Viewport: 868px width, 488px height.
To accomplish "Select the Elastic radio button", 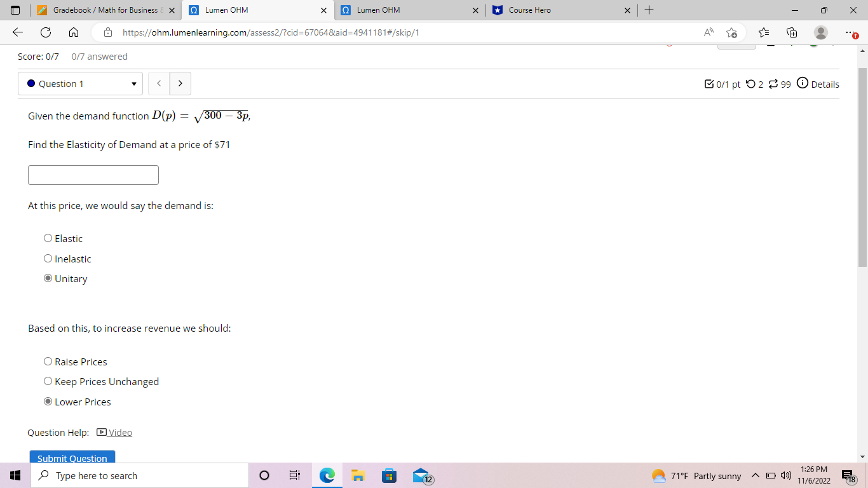I will (48, 238).
